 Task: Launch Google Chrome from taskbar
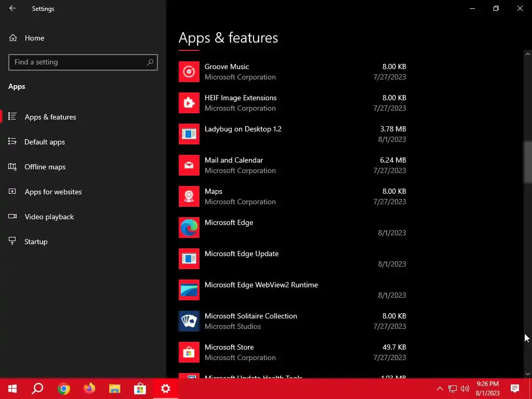[x=63, y=389]
